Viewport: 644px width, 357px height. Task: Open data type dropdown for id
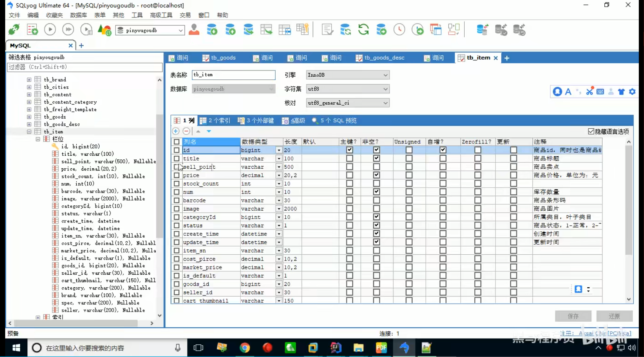[x=279, y=150]
